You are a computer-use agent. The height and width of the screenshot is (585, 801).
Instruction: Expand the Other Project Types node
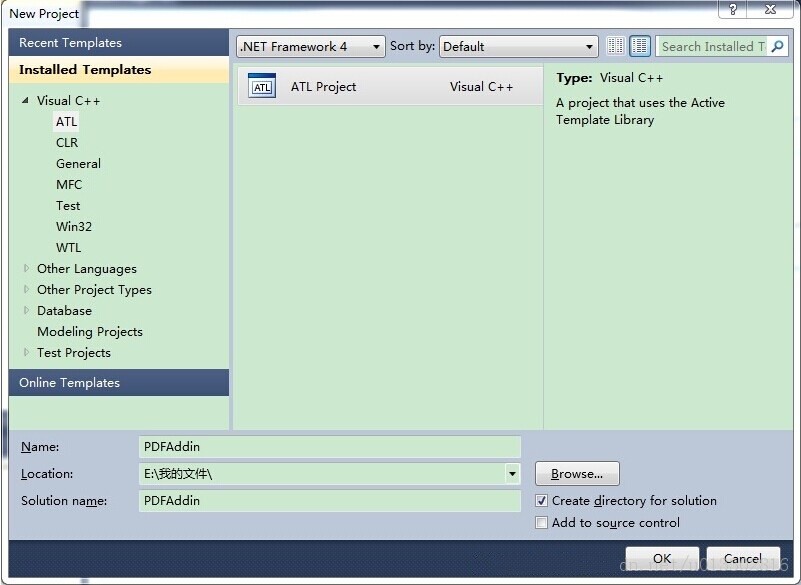(26, 289)
